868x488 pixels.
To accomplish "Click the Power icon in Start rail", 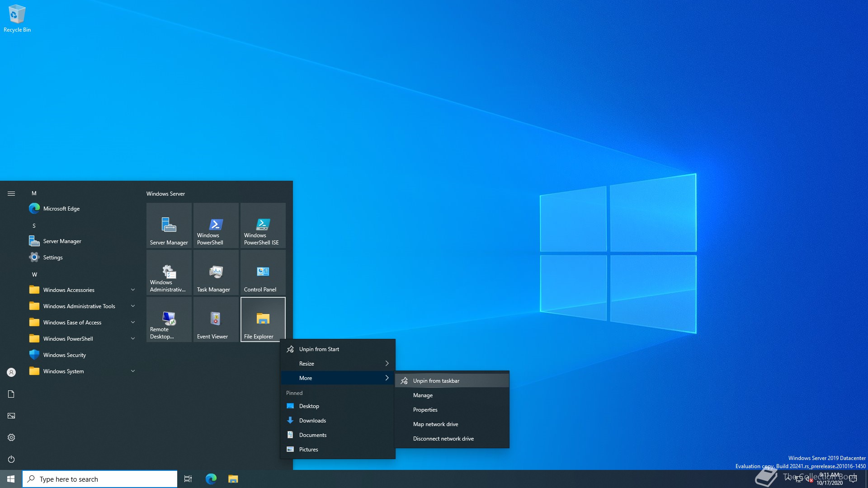I will [11, 459].
